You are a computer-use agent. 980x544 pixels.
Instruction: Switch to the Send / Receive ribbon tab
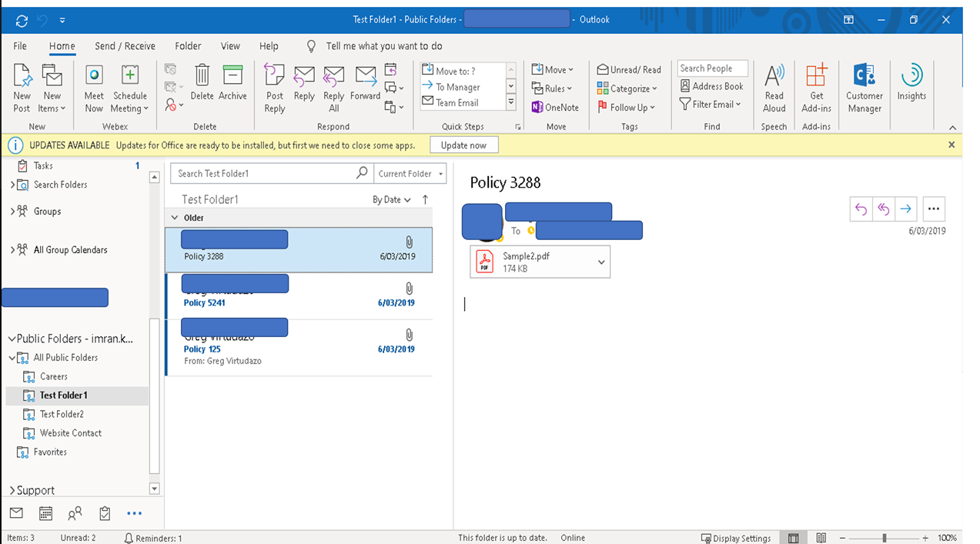pos(124,45)
